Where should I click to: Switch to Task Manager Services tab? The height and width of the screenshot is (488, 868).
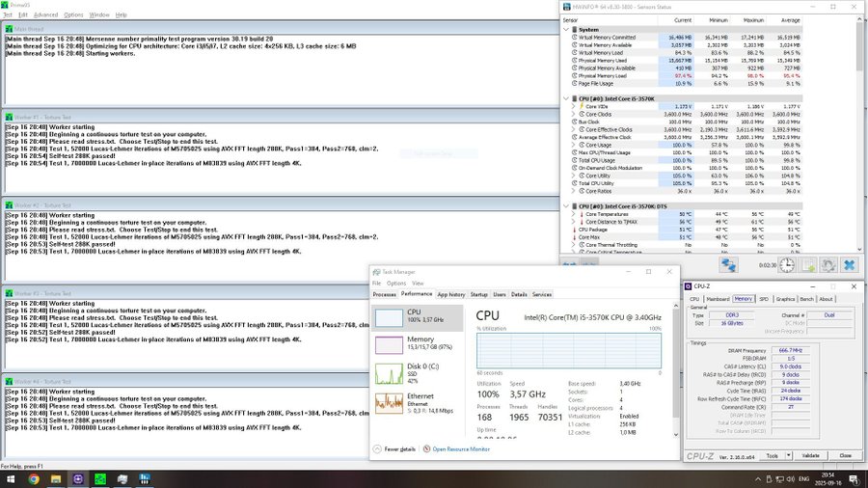(x=542, y=294)
